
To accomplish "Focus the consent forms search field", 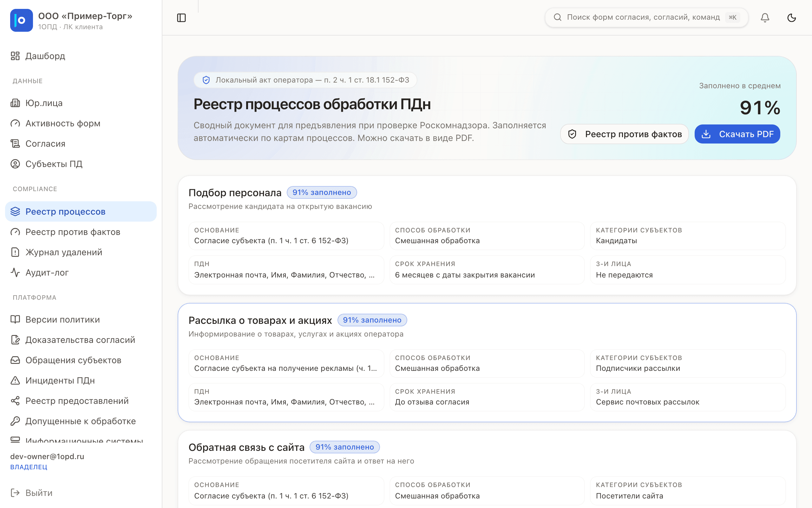I will [646, 17].
